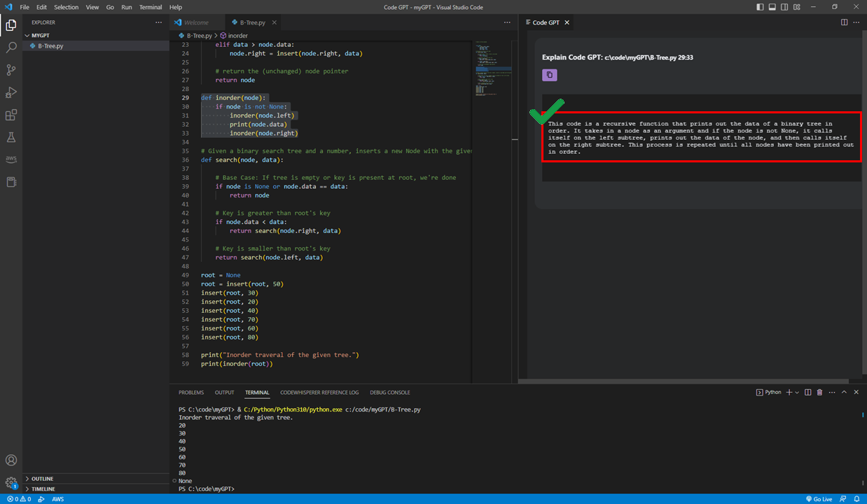Viewport: 867px width, 504px height.
Task: Open the Go menu
Action: pos(110,7)
